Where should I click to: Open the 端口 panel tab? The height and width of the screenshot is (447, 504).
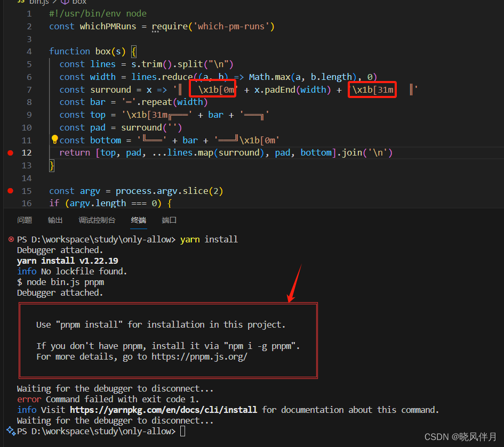[169, 220]
